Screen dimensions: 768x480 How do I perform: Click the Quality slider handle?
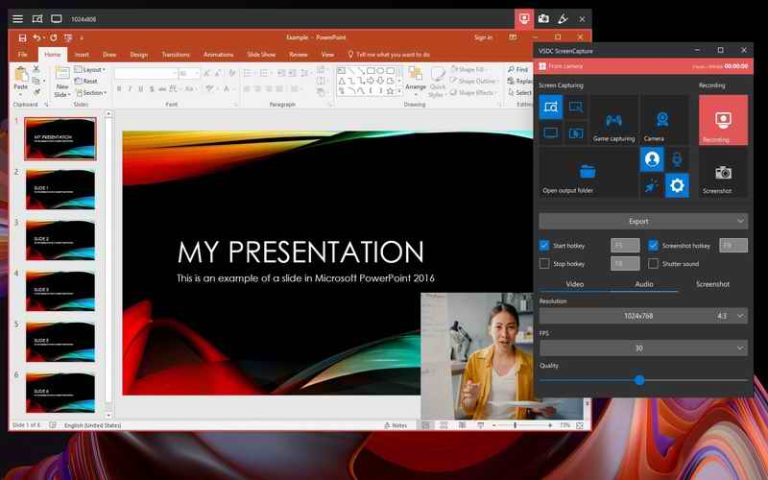[639, 380]
